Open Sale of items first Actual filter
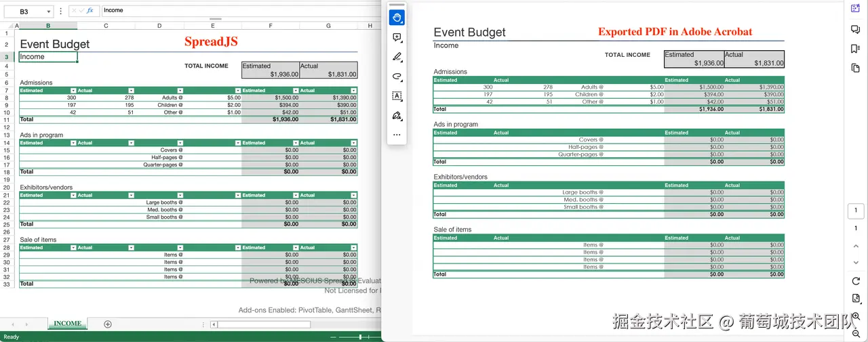The image size is (868, 342). click(131, 248)
